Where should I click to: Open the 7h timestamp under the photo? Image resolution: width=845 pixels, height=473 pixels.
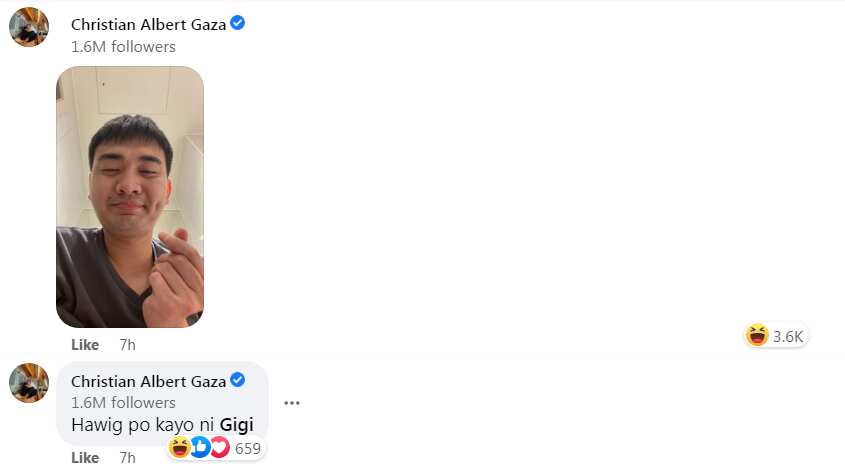(x=128, y=345)
